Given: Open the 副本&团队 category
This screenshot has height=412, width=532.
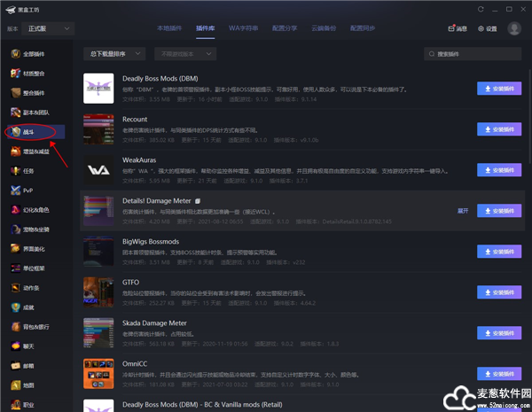Looking at the screenshot, I should [x=30, y=113].
